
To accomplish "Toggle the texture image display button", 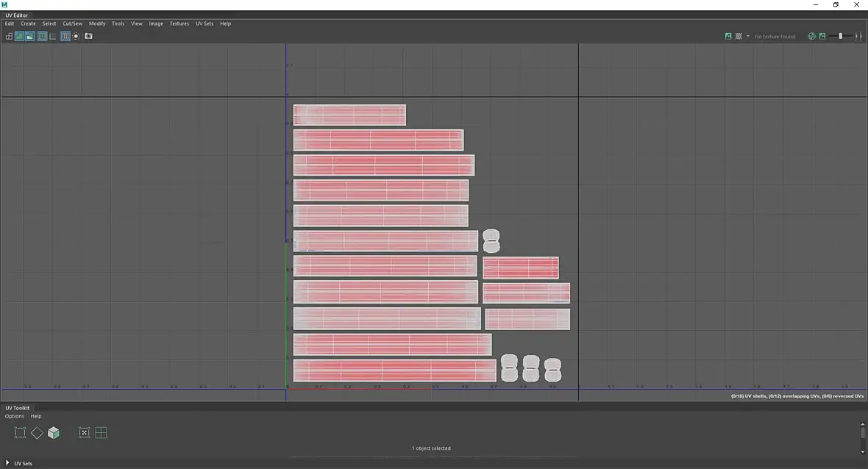I will point(728,36).
